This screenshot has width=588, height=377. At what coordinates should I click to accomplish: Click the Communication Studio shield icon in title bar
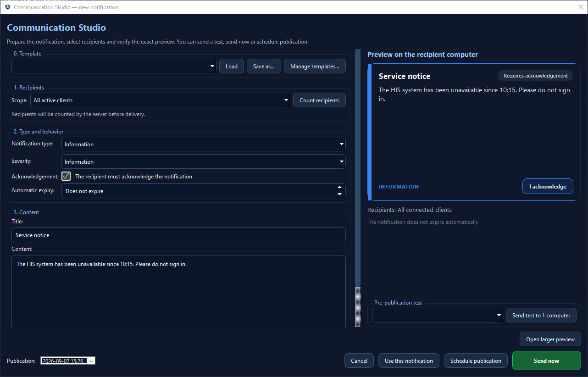point(7,7)
